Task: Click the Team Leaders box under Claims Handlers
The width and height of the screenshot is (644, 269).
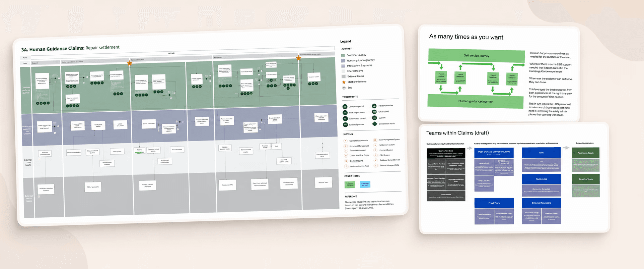Action: click(446, 196)
